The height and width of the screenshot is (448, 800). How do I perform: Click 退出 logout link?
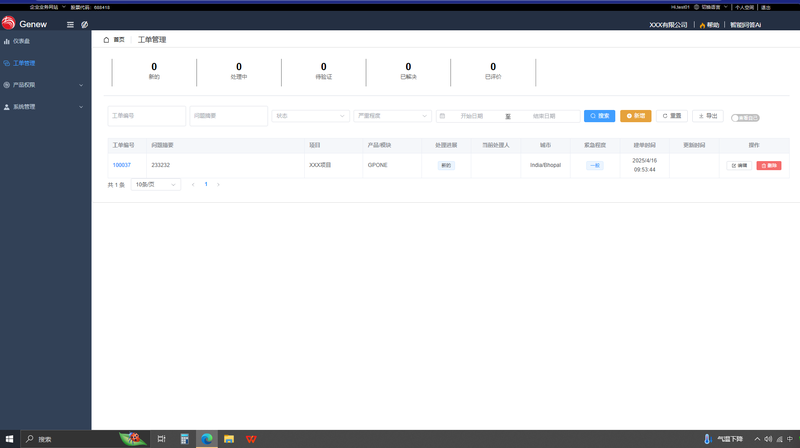(x=766, y=7)
